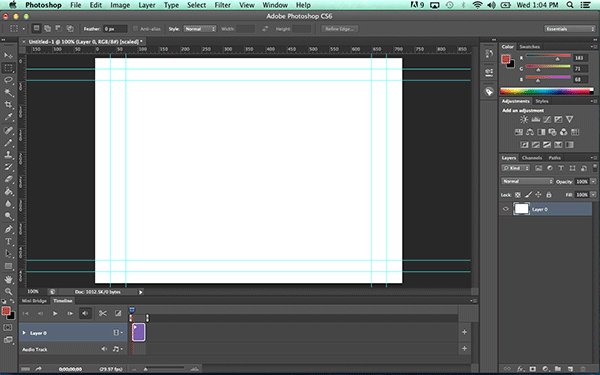Toggle lock position icon
600x375 pixels.
tap(538, 195)
